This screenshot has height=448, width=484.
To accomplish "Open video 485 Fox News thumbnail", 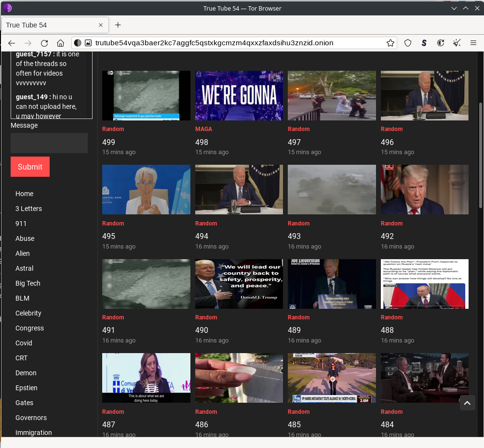I will click(x=332, y=378).
